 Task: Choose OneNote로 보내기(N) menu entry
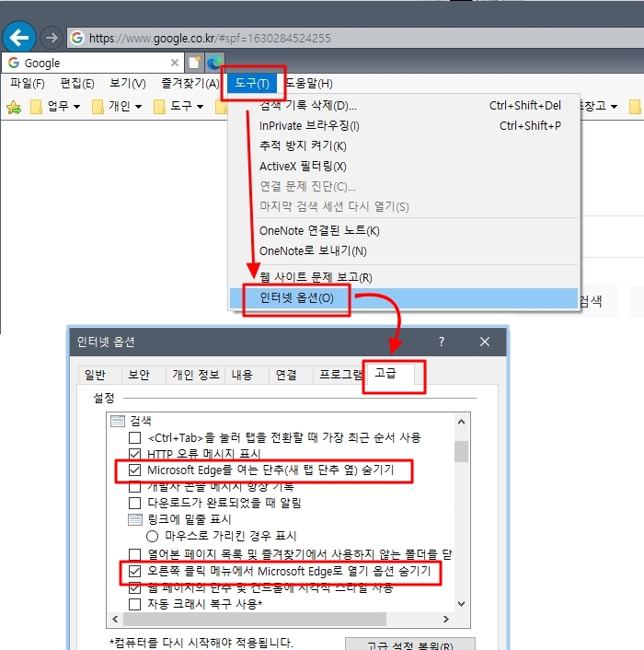pyautogui.click(x=404, y=250)
